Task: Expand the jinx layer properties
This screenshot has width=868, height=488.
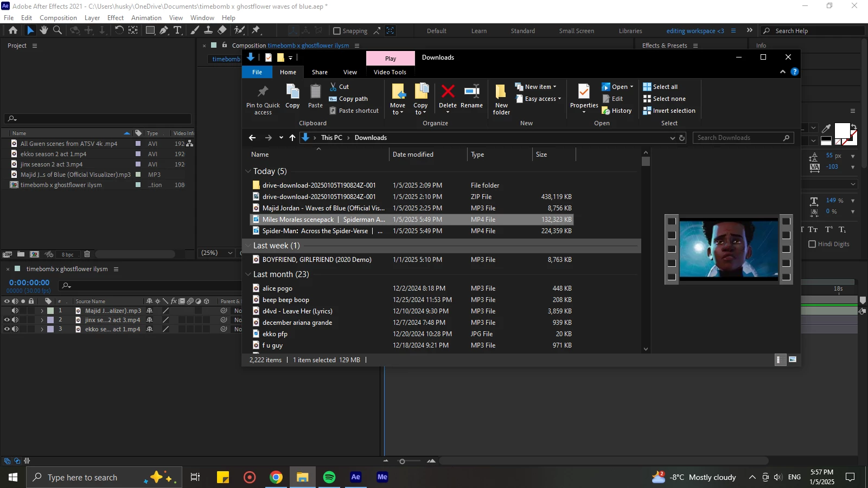Action: [x=42, y=320]
